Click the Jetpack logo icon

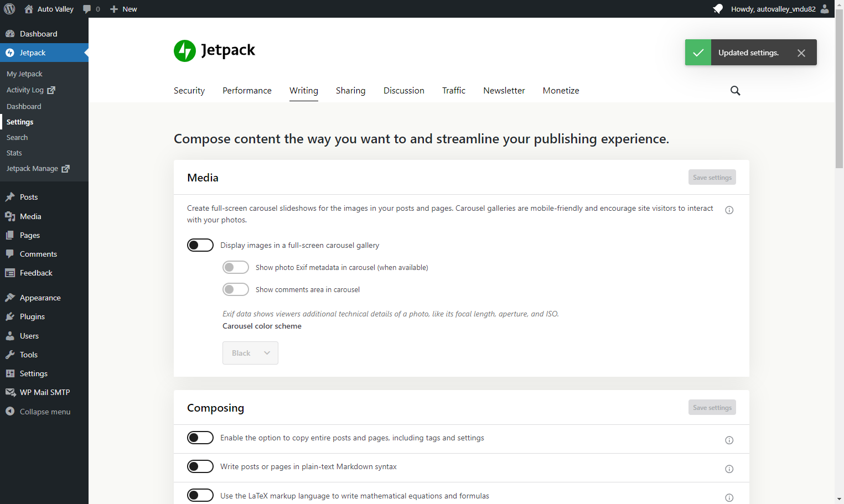coord(185,51)
